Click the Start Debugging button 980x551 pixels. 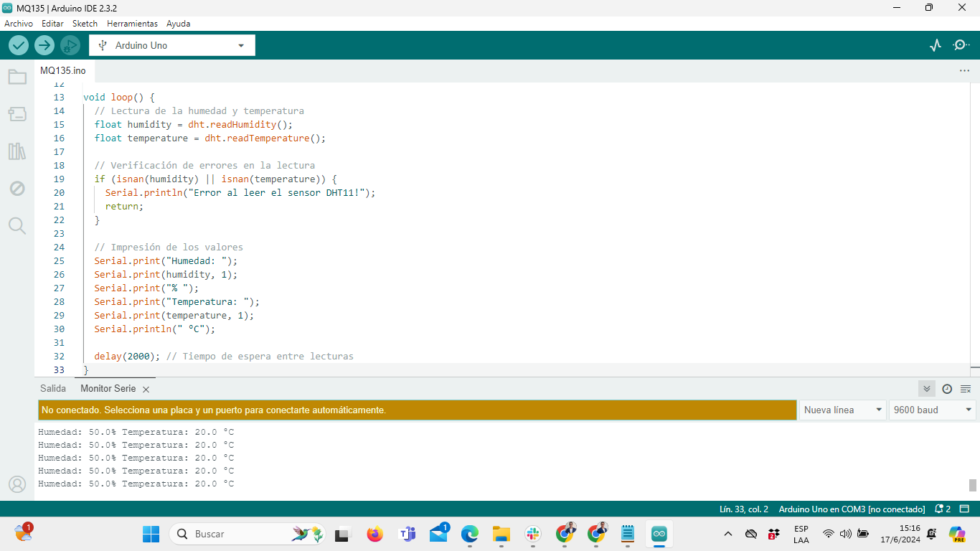pyautogui.click(x=70, y=45)
